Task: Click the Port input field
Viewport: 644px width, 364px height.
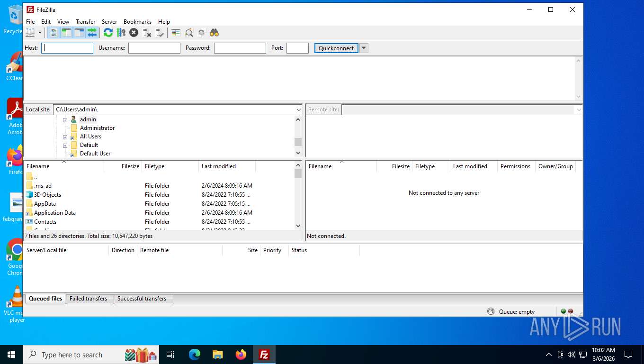Action: coord(297,48)
